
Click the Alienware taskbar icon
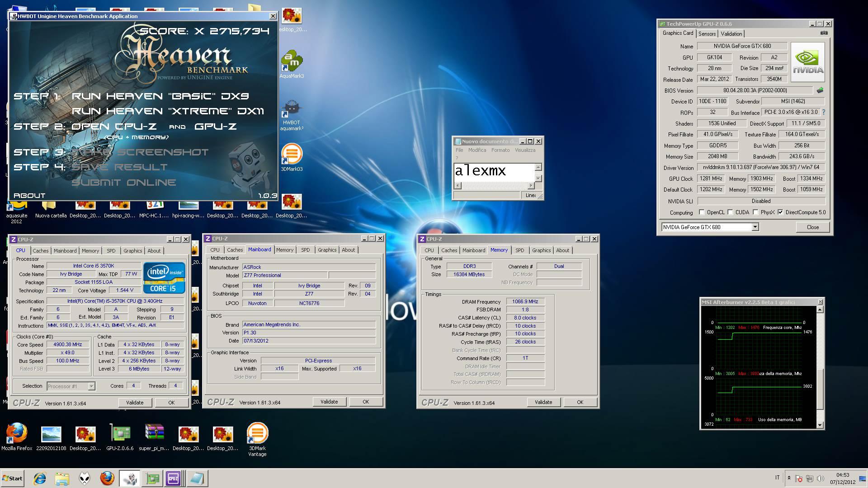click(85, 478)
